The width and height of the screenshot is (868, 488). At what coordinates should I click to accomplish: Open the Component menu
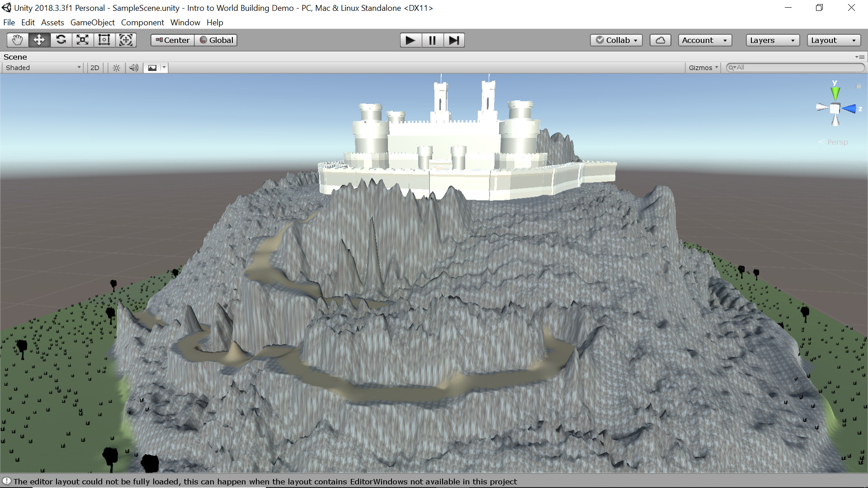(x=142, y=23)
